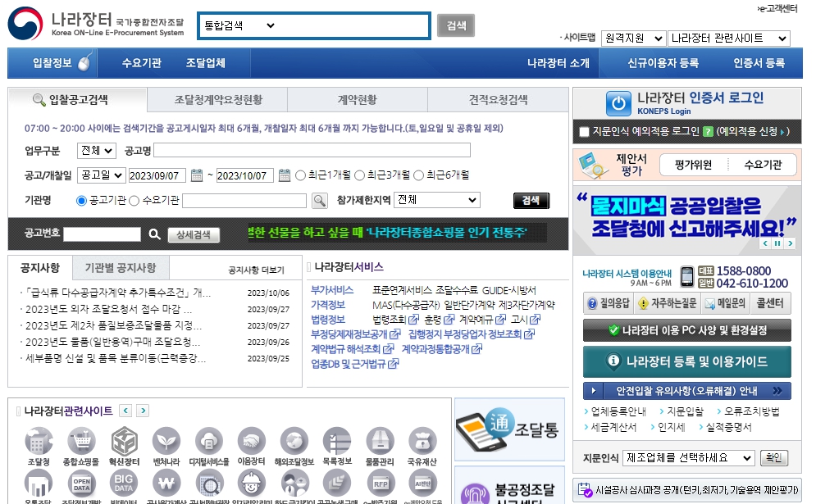
Task: Open the hard-hat worker icon
Action: [251, 484]
